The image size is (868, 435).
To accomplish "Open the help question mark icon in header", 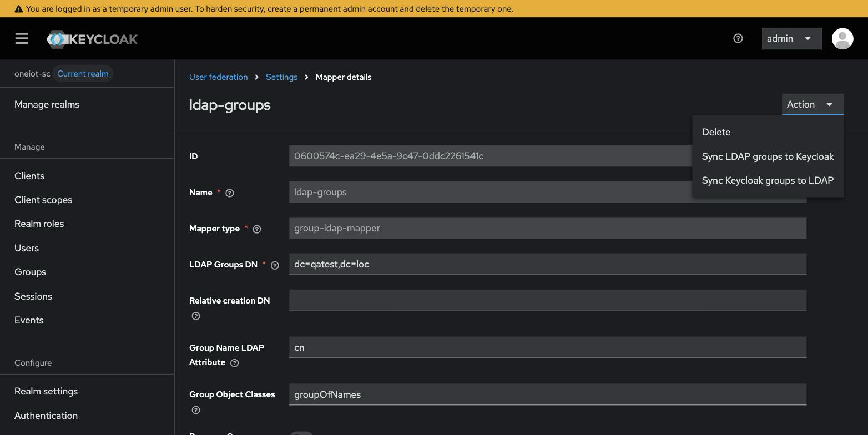I will click(x=738, y=38).
